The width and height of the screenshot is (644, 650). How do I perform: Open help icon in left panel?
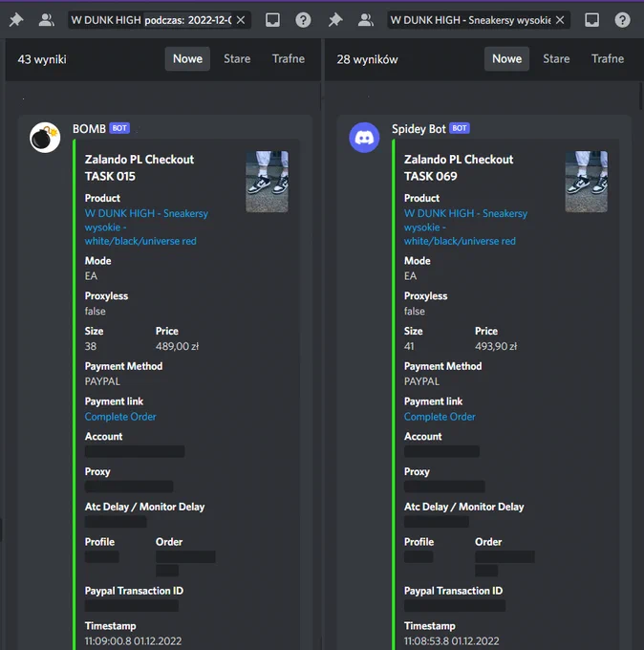[x=303, y=20]
